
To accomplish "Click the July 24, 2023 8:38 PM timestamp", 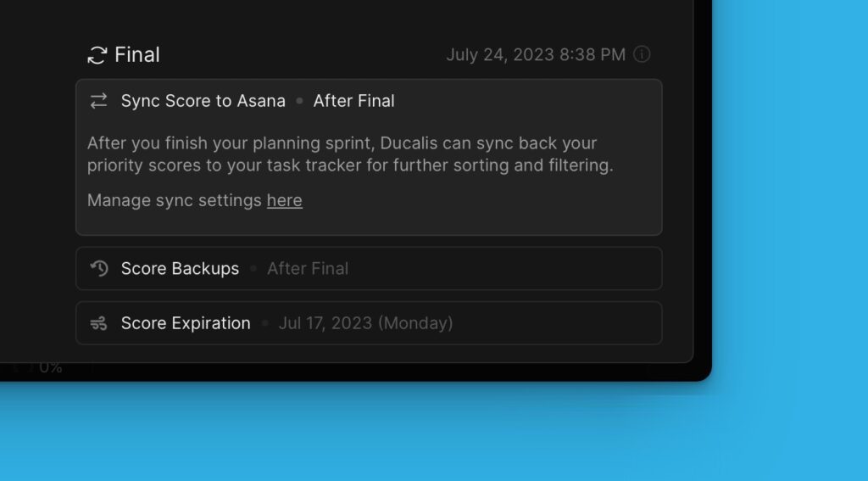I will pos(536,55).
